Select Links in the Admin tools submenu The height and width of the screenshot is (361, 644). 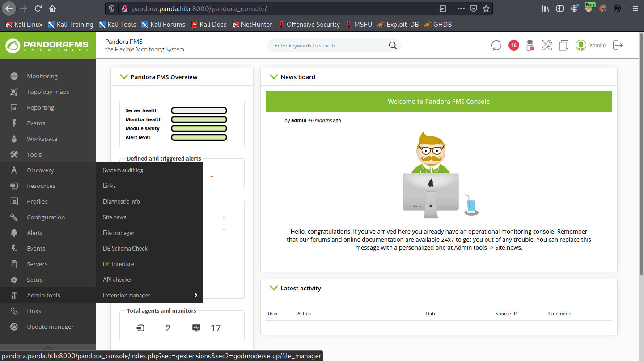point(109,186)
